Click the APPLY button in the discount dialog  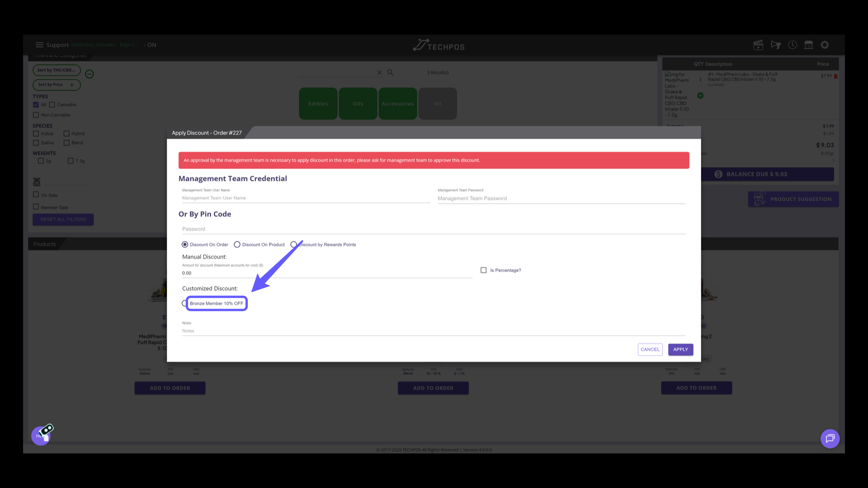pos(680,349)
